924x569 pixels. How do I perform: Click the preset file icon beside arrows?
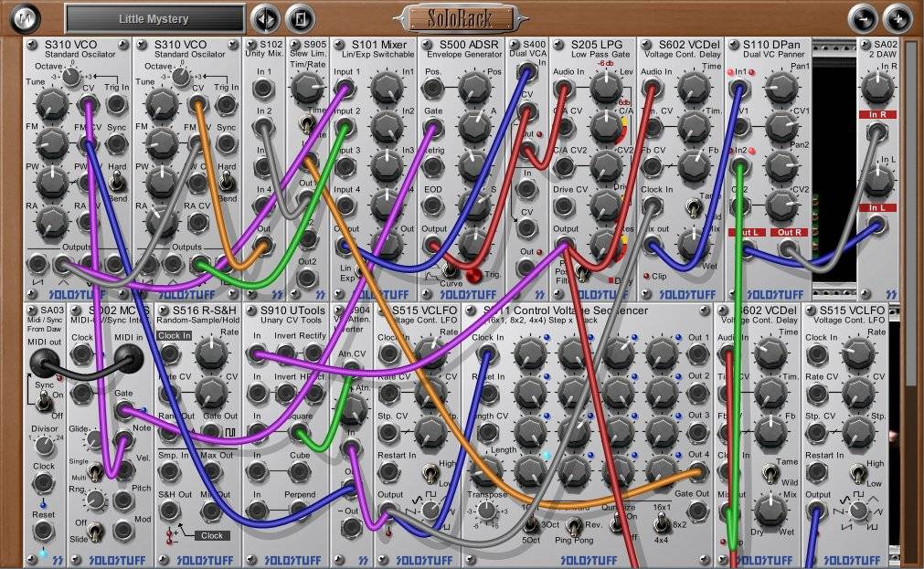[298, 18]
